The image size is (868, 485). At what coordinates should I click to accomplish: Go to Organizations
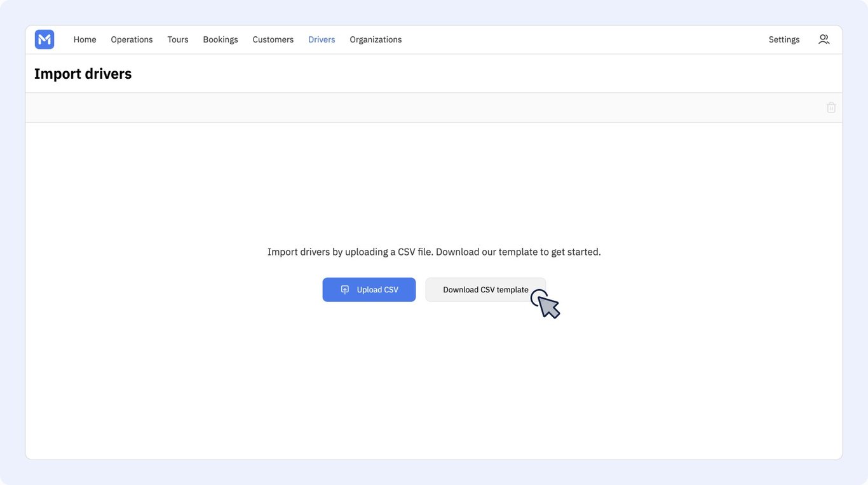coord(376,39)
